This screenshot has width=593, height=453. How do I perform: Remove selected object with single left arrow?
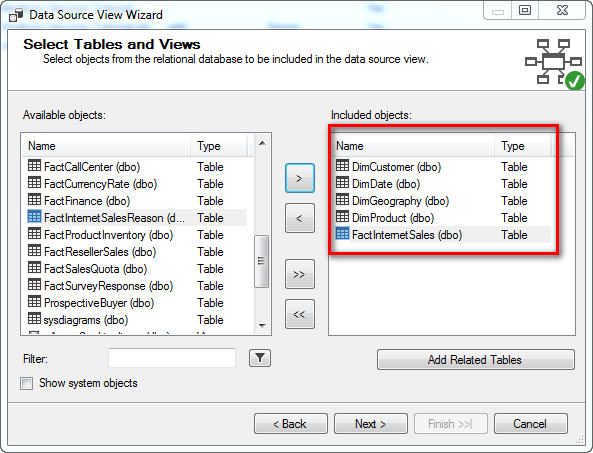300,218
